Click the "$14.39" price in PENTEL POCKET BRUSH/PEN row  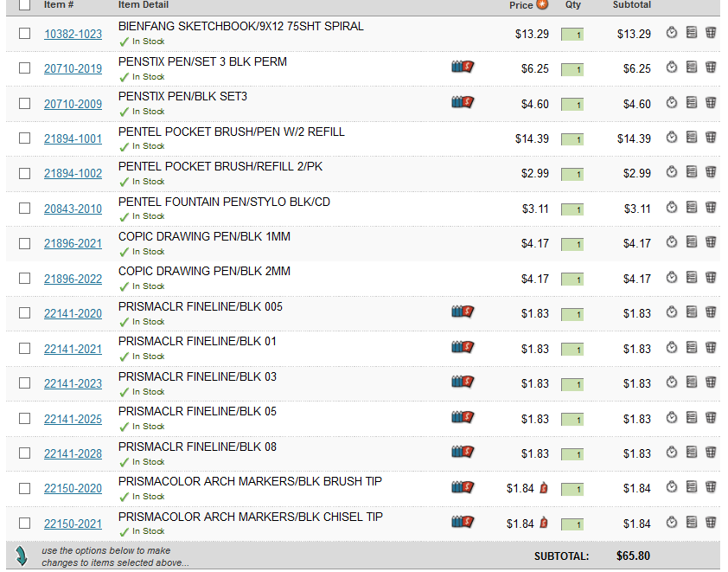[532, 139]
